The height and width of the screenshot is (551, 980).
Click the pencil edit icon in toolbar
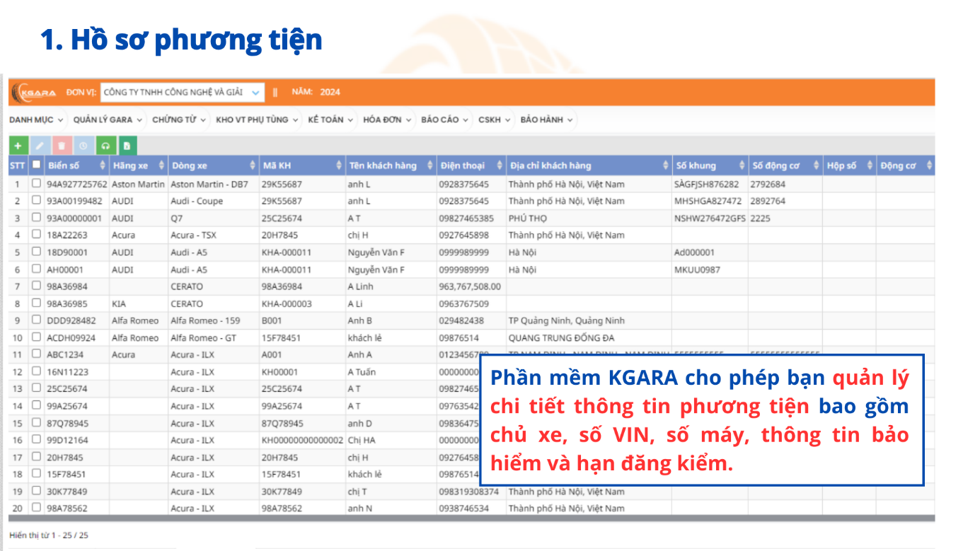pyautogui.click(x=40, y=146)
